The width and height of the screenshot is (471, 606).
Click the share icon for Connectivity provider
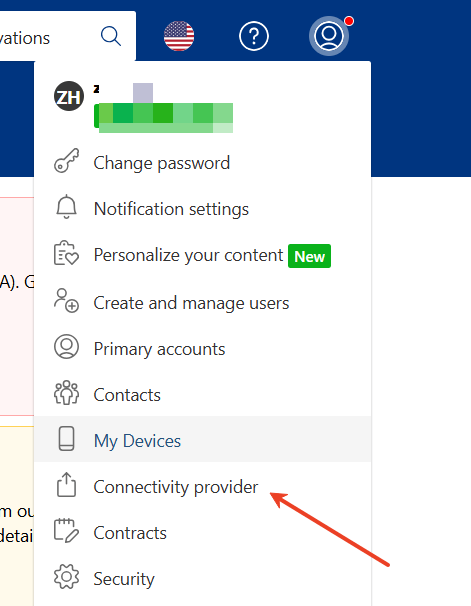point(66,485)
